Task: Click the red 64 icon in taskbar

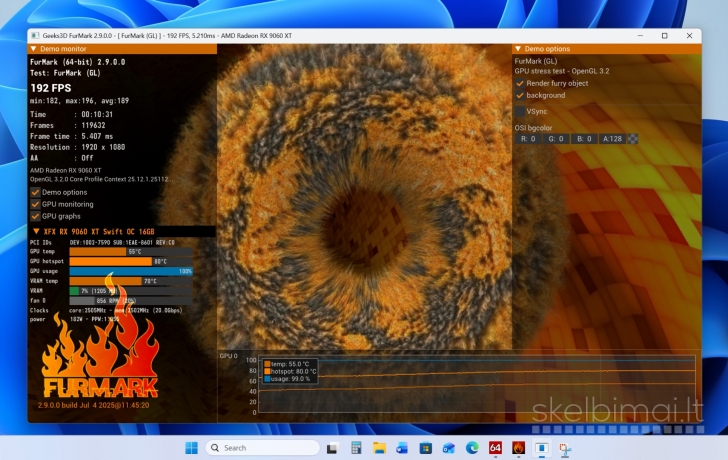Action: pos(495,448)
